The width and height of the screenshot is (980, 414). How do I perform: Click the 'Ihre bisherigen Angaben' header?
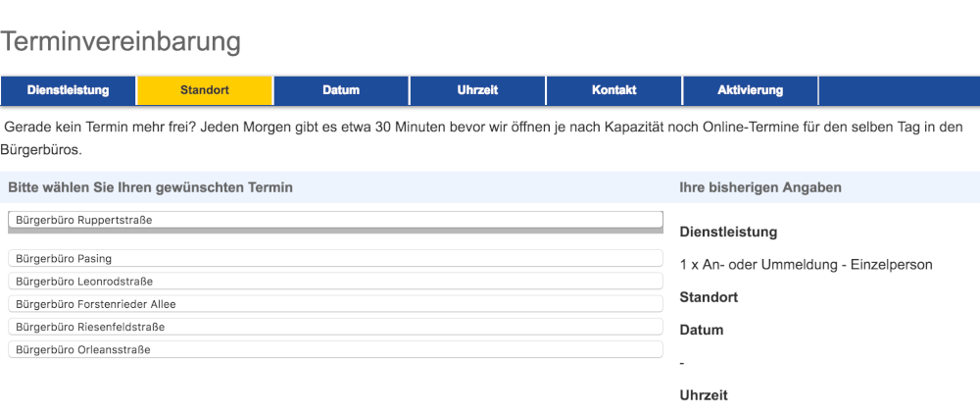click(760, 187)
